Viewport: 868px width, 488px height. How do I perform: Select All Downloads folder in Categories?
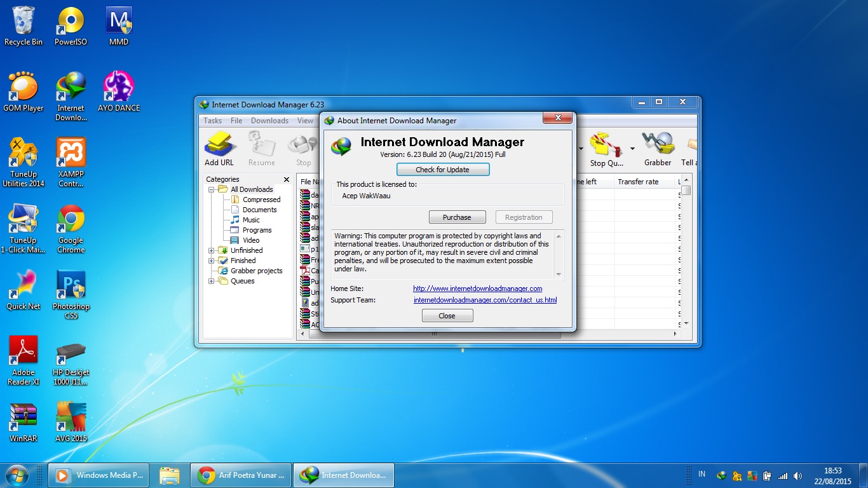click(252, 189)
